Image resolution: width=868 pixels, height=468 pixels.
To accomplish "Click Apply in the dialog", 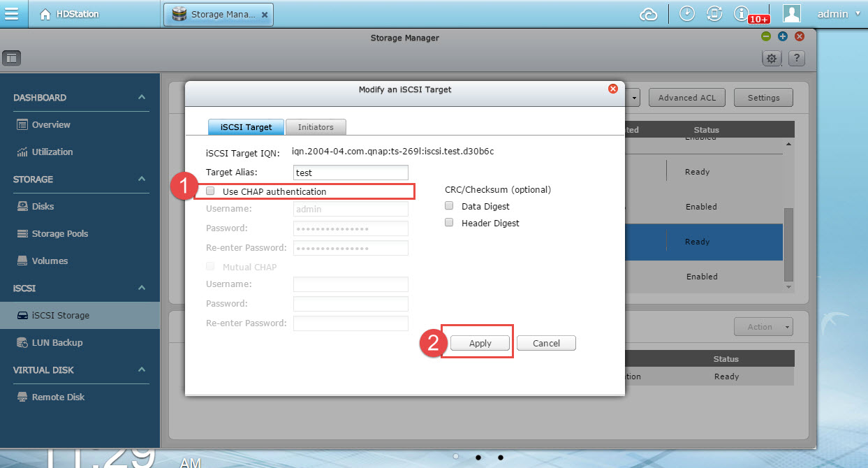I will 480,343.
